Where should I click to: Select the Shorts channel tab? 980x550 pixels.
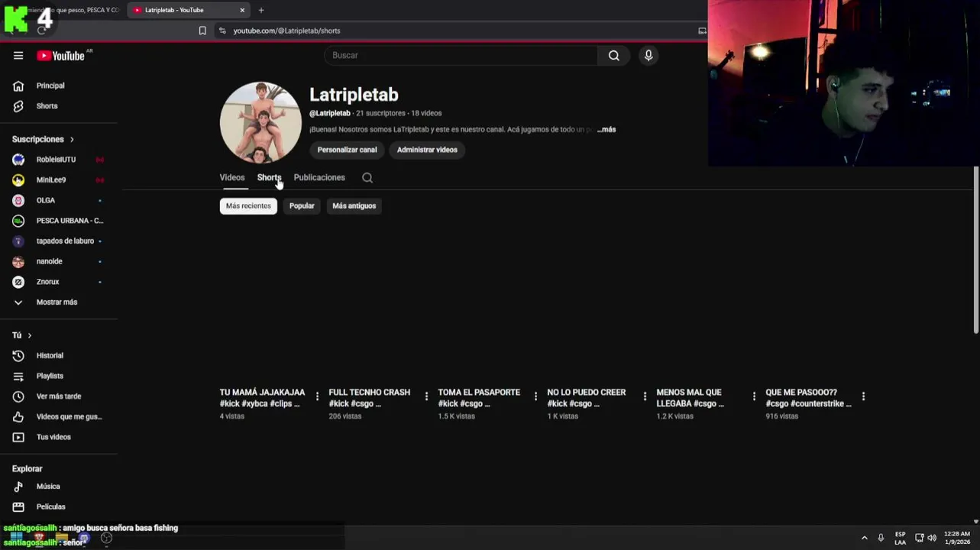pyautogui.click(x=269, y=177)
